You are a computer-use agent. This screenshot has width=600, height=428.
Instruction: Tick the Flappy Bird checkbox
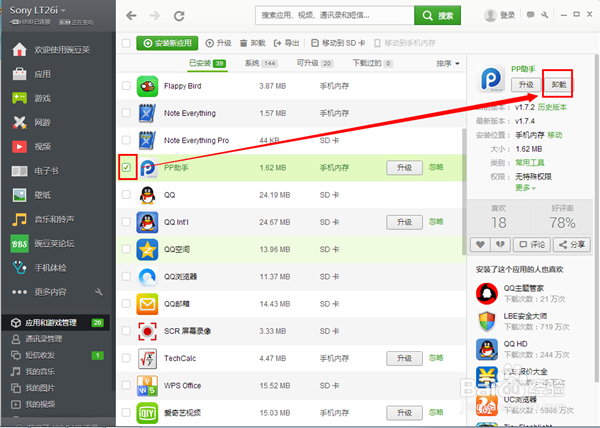[x=126, y=86]
